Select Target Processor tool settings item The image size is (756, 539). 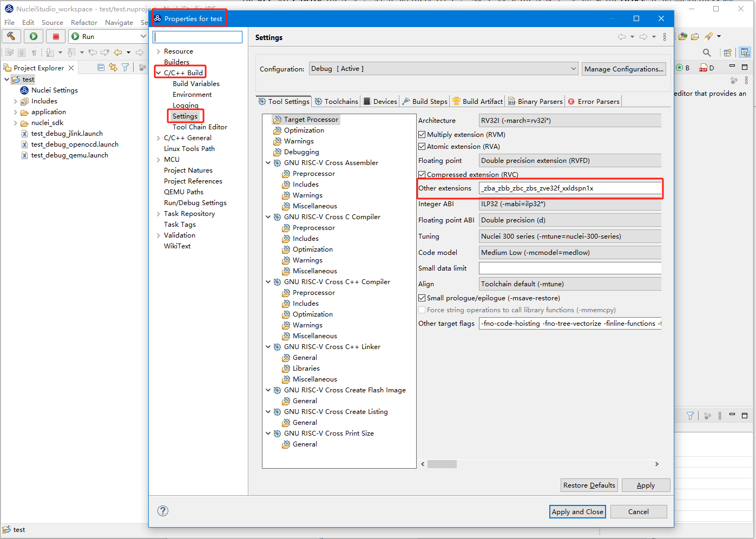(x=311, y=120)
